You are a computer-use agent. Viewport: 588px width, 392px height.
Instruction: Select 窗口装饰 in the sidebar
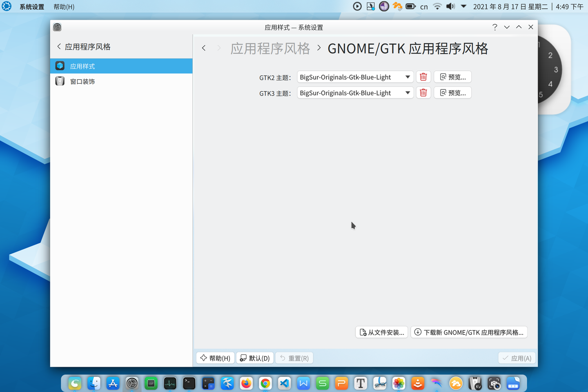[x=121, y=81]
